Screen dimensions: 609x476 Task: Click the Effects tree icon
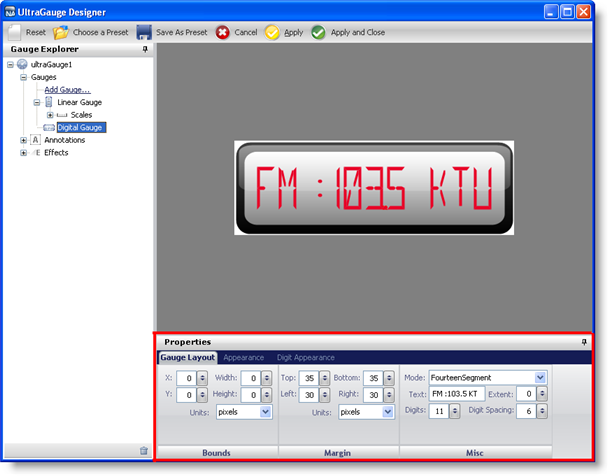click(x=36, y=153)
